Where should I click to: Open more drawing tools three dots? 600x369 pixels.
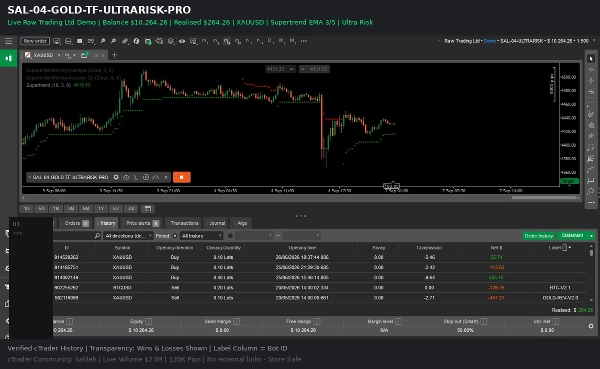pyautogui.click(x=591, y=202)
